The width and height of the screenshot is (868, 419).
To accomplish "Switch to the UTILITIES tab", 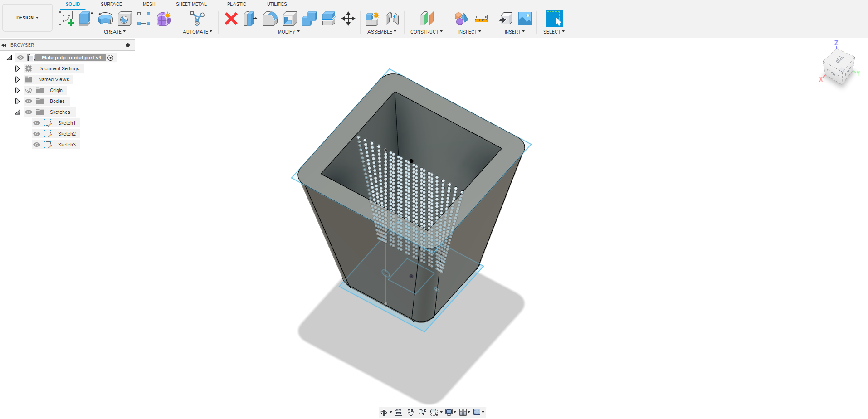I will click(277, 4).
